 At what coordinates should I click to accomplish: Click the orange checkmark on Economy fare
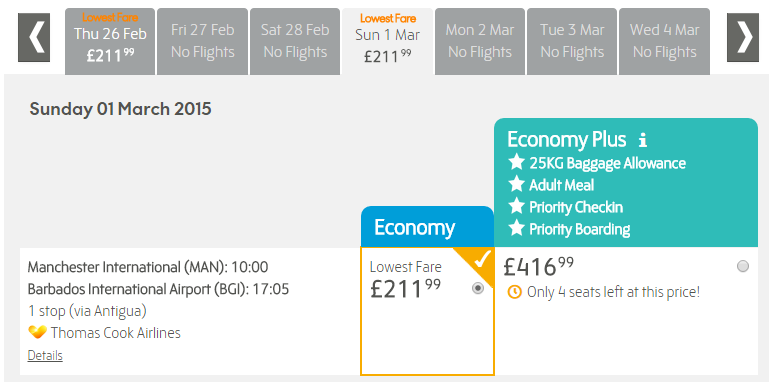click(482, 259)
